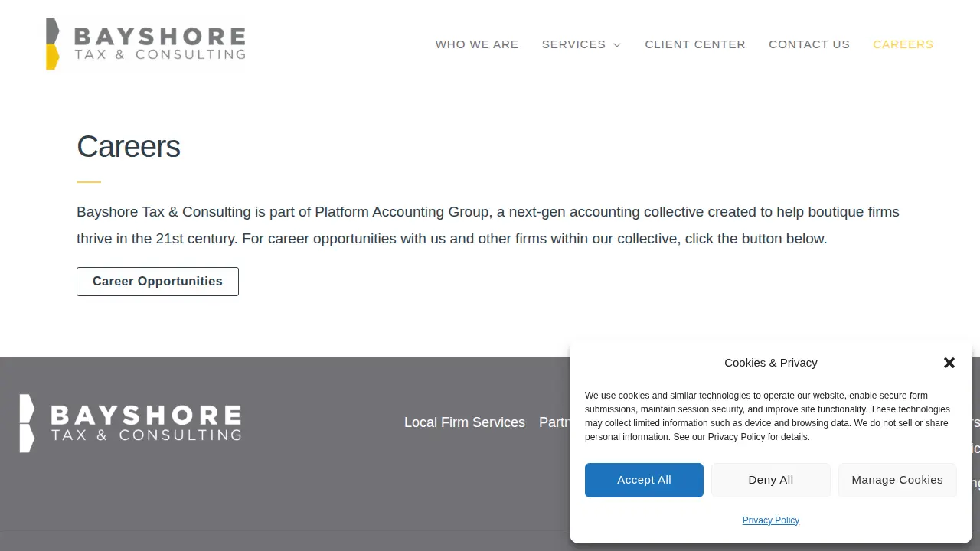Close the Cookies & Privacy dialog
980x551 pixels.
949,363
